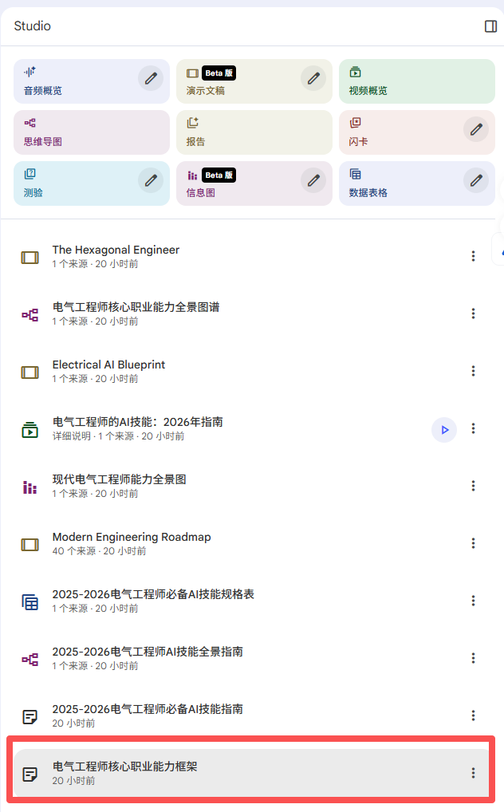Click mind map icon of 2025-2026电气工程师AI技能全景指南
This screenshot has width=504, height=812.
(30, 660)
